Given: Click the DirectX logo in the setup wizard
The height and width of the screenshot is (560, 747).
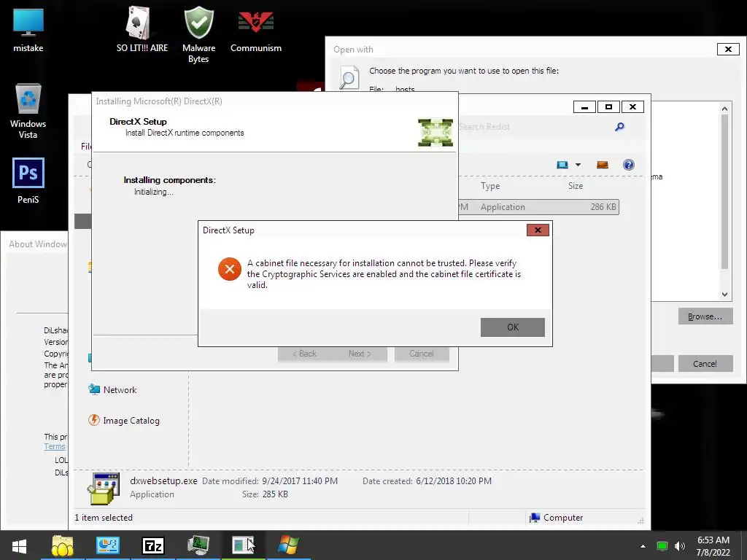Looking at the screenshot, I should pyautogui.click(x=435, y=133).
